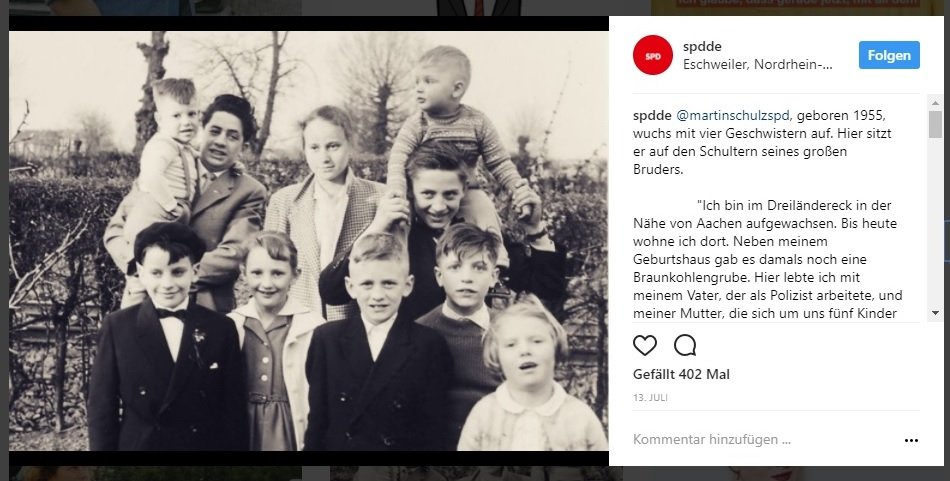Screen dimensions: 950x481
Task: Open the three-dot more options menu
Action: tap(911, 440)
